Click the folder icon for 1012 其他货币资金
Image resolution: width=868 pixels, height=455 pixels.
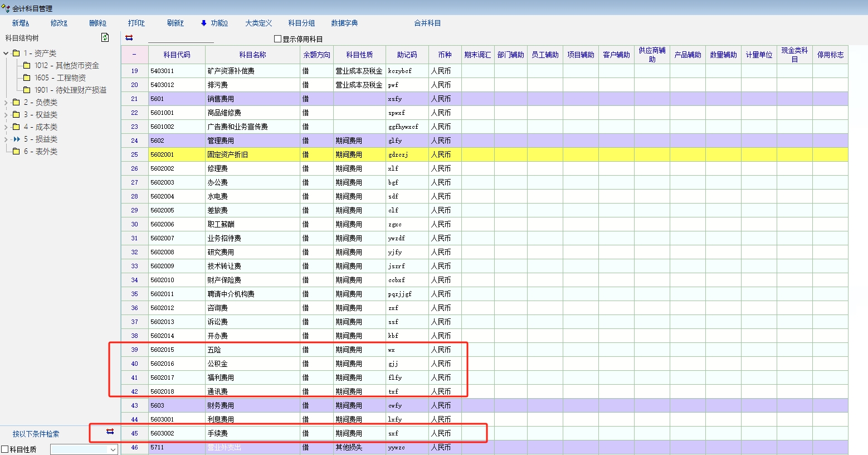tap(27, 65)
